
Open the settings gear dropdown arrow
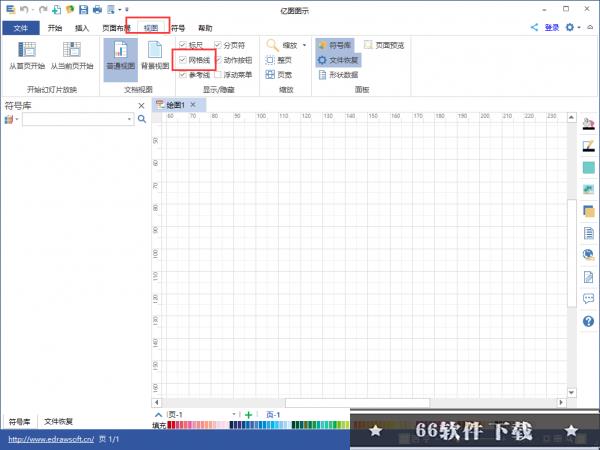tap(579, 27)
